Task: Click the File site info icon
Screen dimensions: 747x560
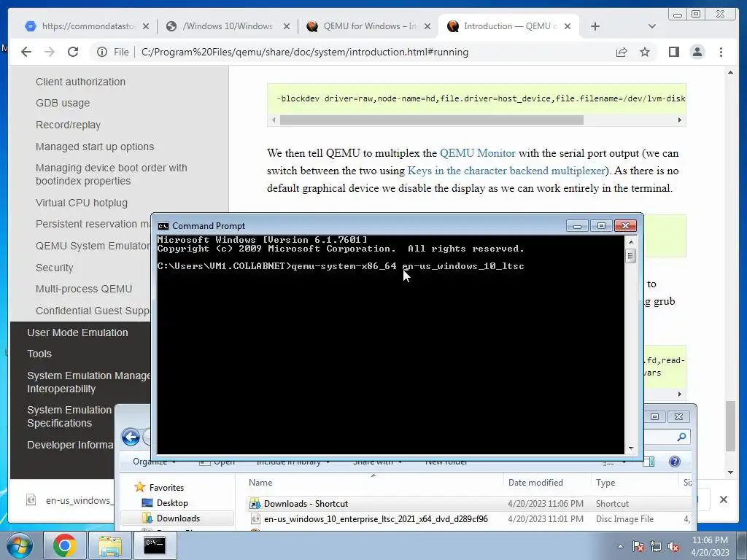Action: tap(102, 52)
